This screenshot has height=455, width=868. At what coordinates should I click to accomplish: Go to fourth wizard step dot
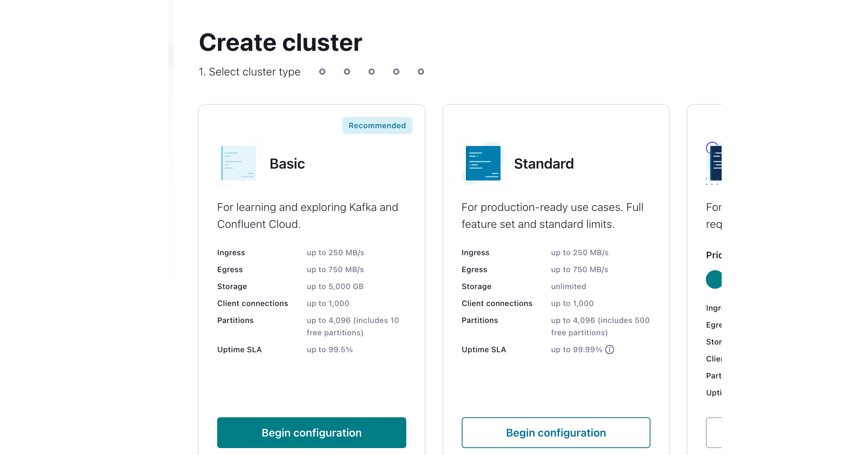pos(372,72)
